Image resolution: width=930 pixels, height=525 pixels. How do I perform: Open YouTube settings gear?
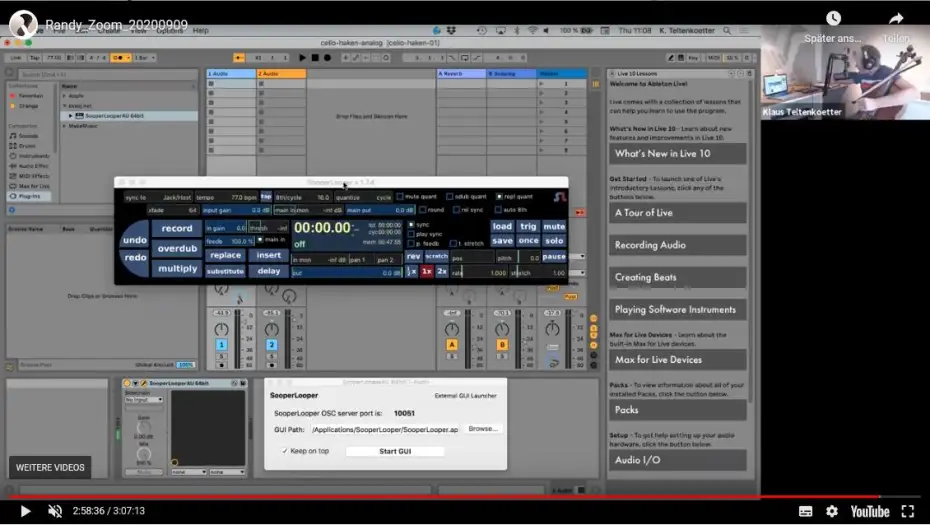[x=832, y=511]
